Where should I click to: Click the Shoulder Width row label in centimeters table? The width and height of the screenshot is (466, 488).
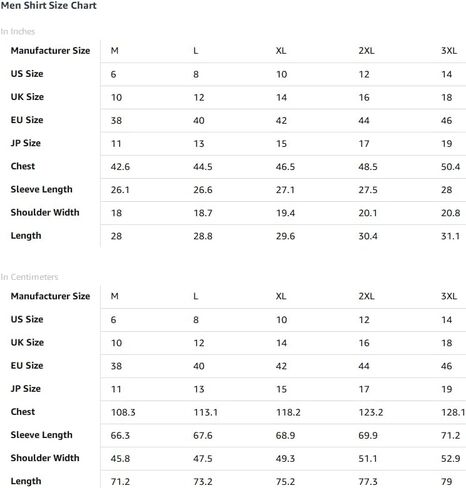45,458
